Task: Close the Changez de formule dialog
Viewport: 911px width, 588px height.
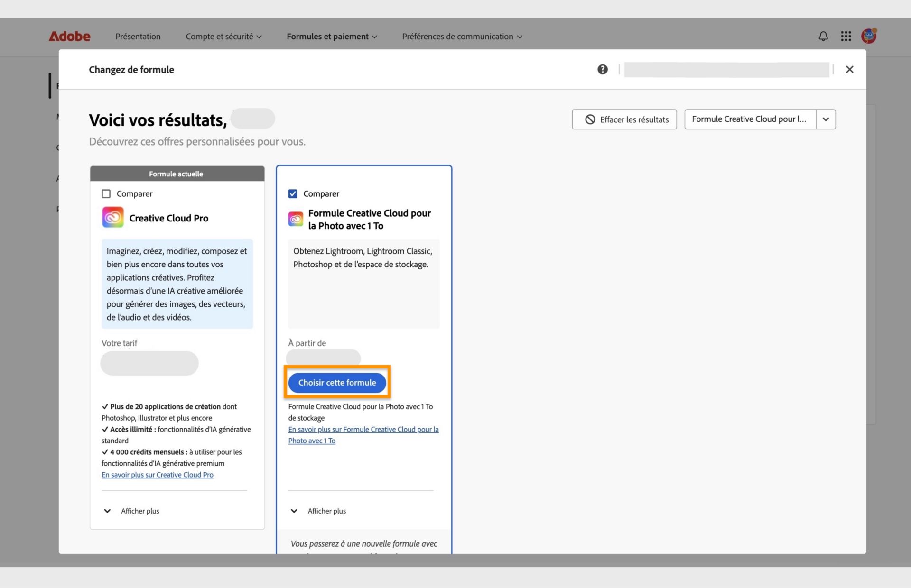Action: (849, 69)
